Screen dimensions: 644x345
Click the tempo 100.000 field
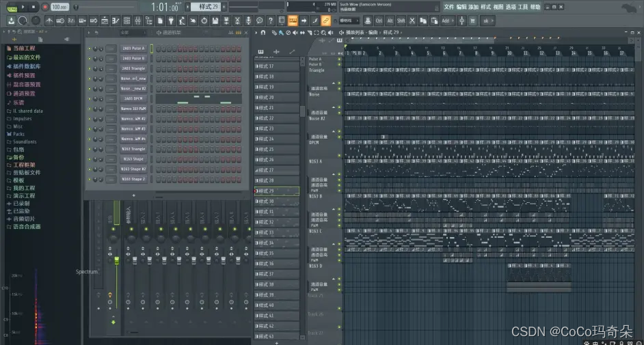(x=60, y=7)
